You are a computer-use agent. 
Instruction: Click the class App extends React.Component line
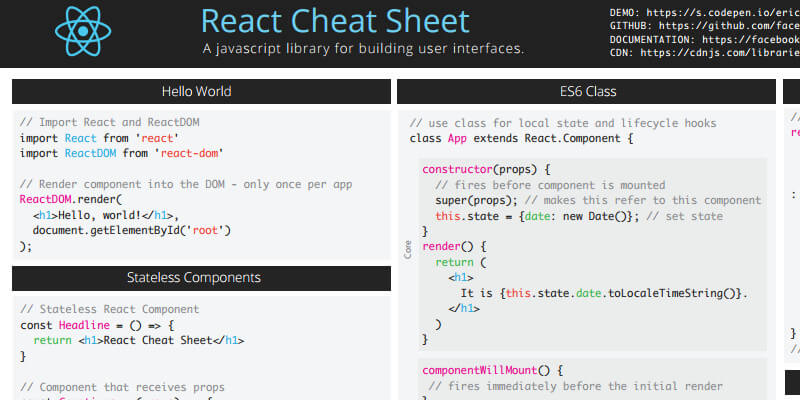522,138
